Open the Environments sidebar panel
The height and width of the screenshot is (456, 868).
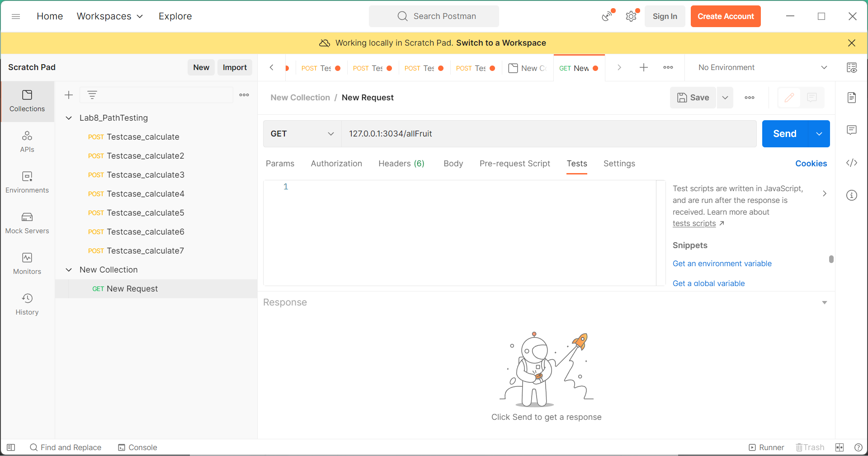[x=27, y=182]
